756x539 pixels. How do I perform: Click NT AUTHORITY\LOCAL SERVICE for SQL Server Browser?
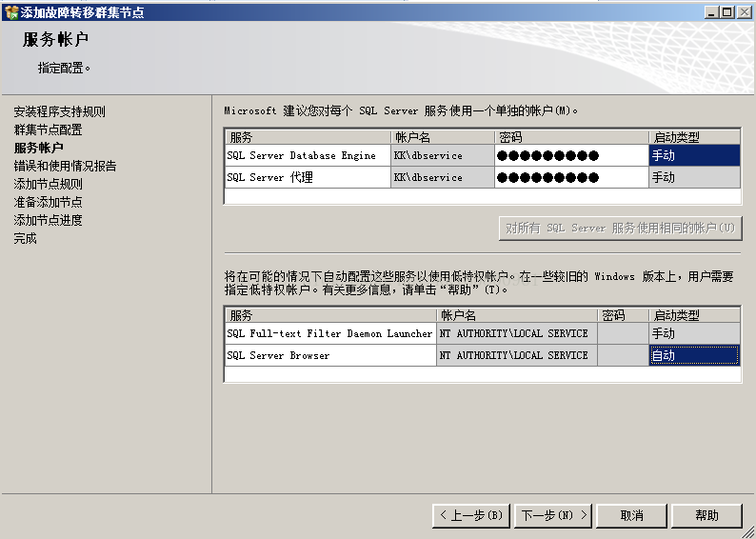pos(517,355)
